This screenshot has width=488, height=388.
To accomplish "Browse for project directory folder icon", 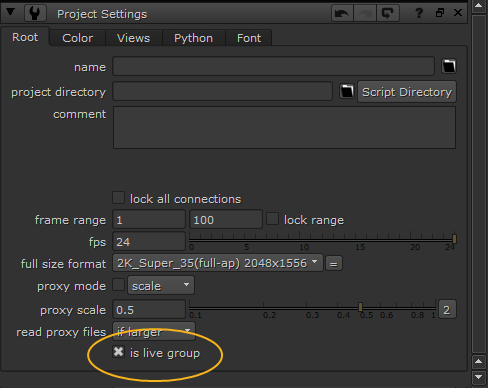I will coord(347,91).
